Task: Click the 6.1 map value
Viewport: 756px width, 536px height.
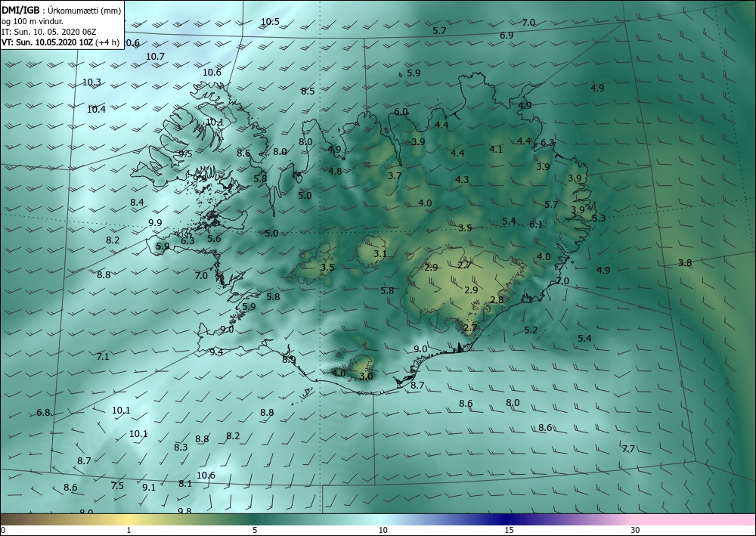Action: 536,224
